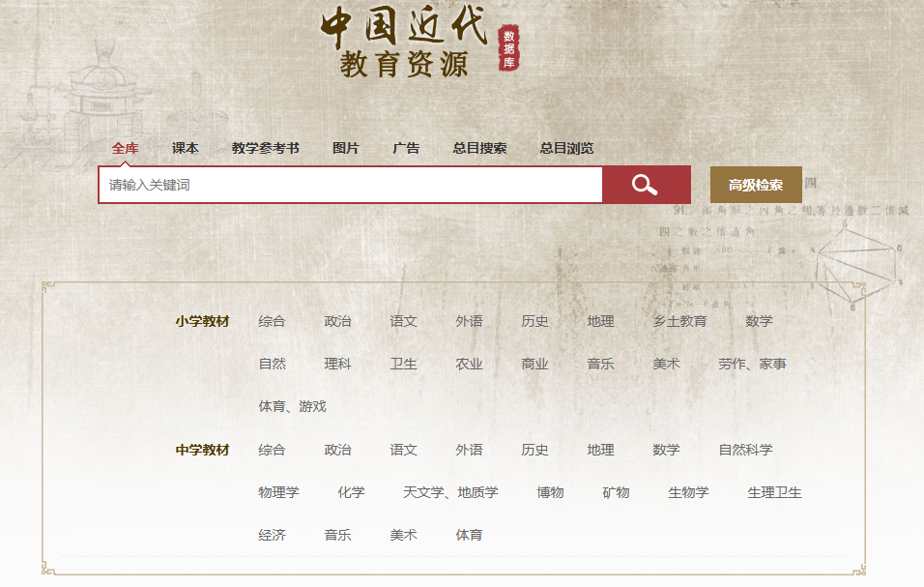Viewport: 924px width, 587px height.
Task: Select the 广告 tab
Action: tap(406, 148)
